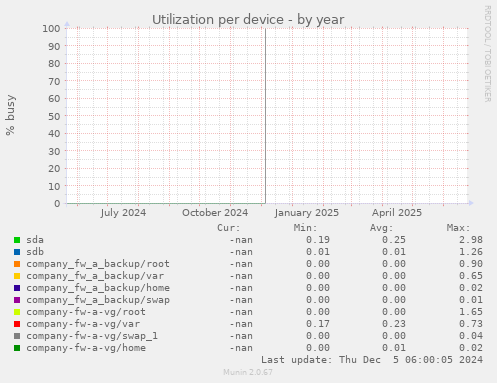Screen dimensions: 497x383
Task: Click the company-fw-a-vg/home dark green swatch
Action: click(x=17, y=348)
